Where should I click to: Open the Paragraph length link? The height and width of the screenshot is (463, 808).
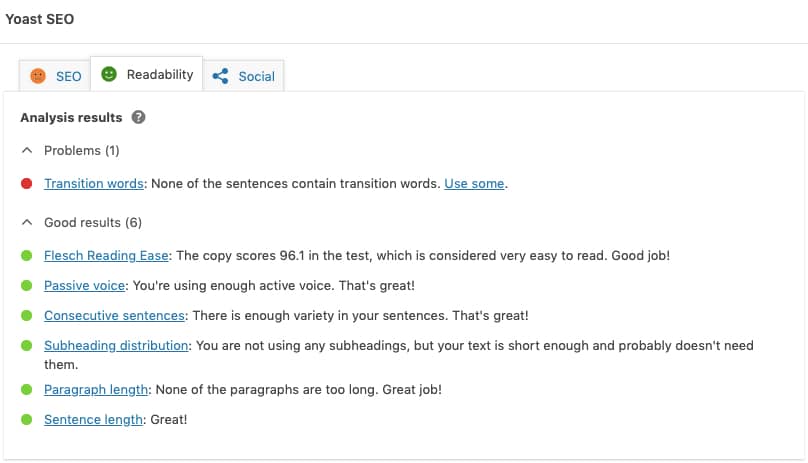96,390
